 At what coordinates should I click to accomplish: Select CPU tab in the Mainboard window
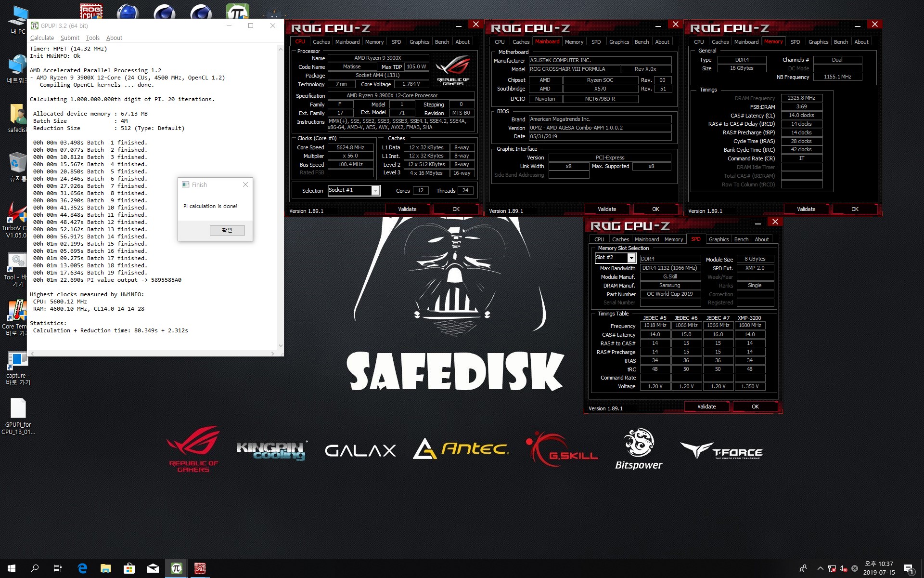pos(500,42)
